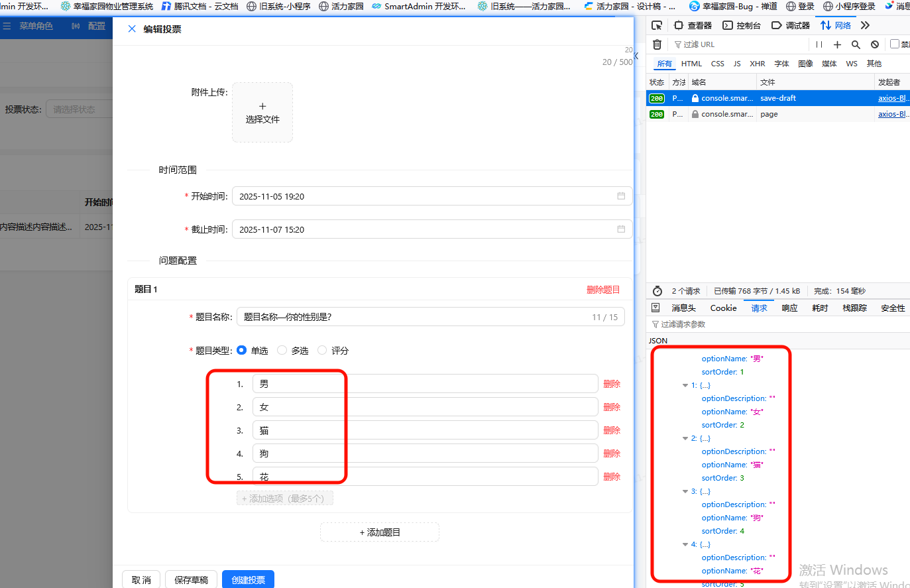Open the calendar picker for 开始时间
Screen dimensions: 910x588
[x=620, y=196]
